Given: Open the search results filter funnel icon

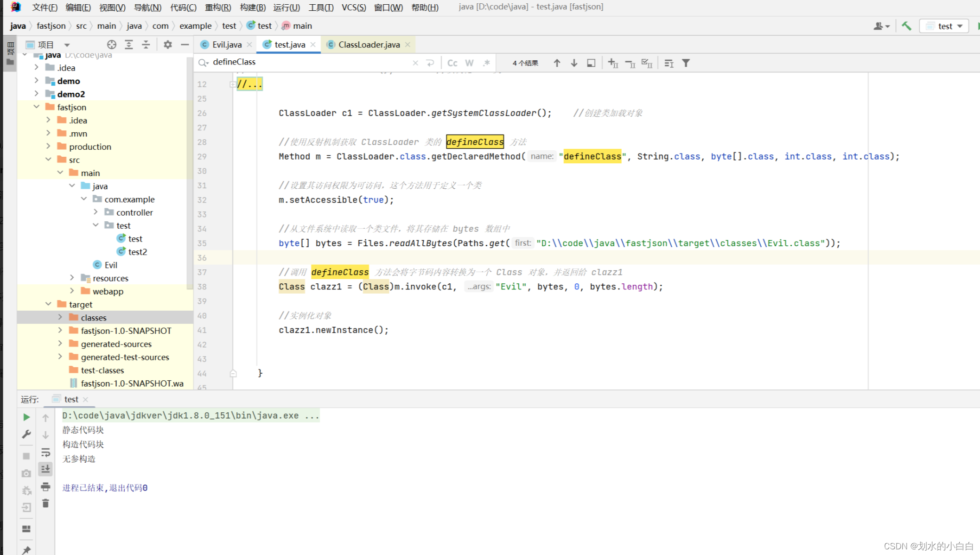Looking at the screenshot, I should click(686, 63).
